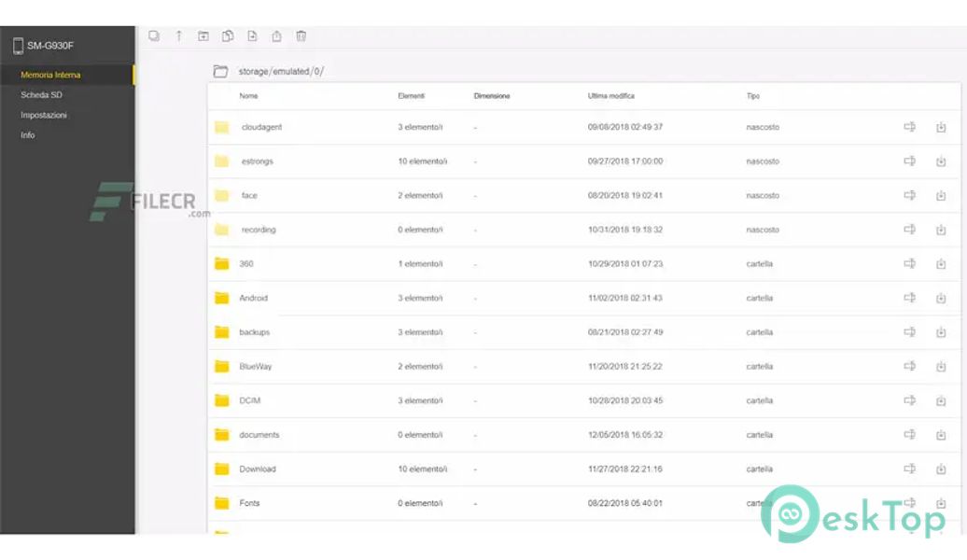Click the select-all icon in the toolbar
967x560 pixels.
[154, 35]
